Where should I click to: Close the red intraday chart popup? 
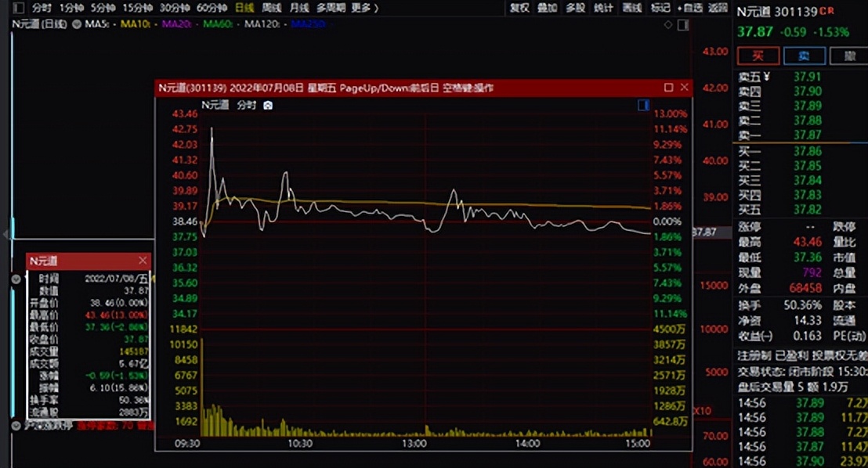click(x=684, y=88)
